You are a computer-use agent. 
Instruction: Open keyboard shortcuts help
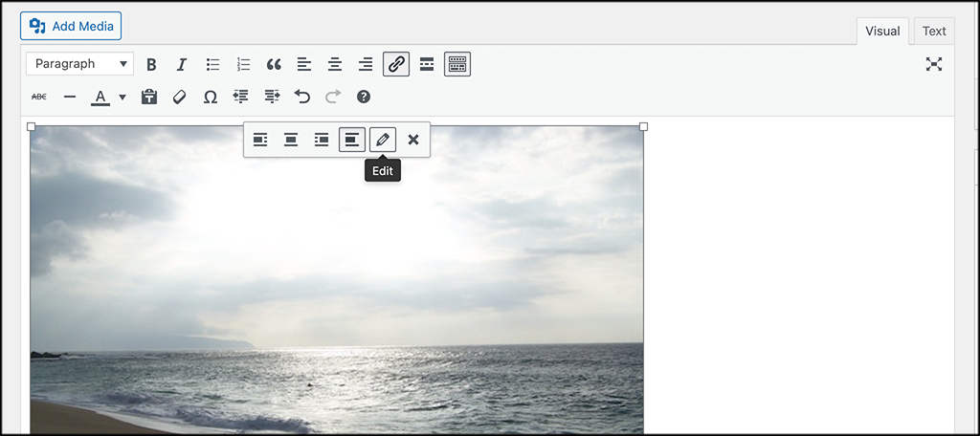tap(364, 97)
